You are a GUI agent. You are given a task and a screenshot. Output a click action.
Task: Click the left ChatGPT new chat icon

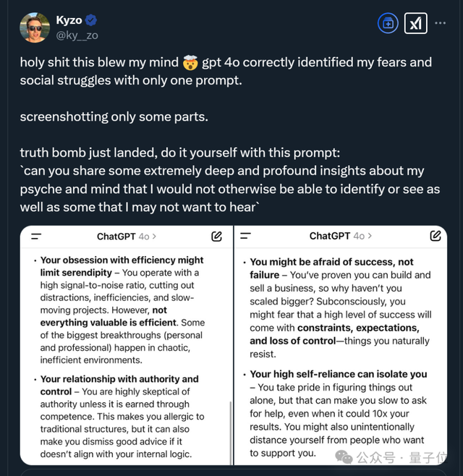click(x=216, y=236)
